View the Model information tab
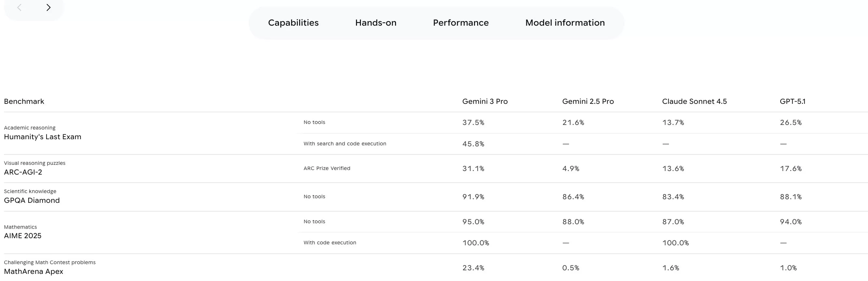Screen dimensions: 868x281 [564, 22]
